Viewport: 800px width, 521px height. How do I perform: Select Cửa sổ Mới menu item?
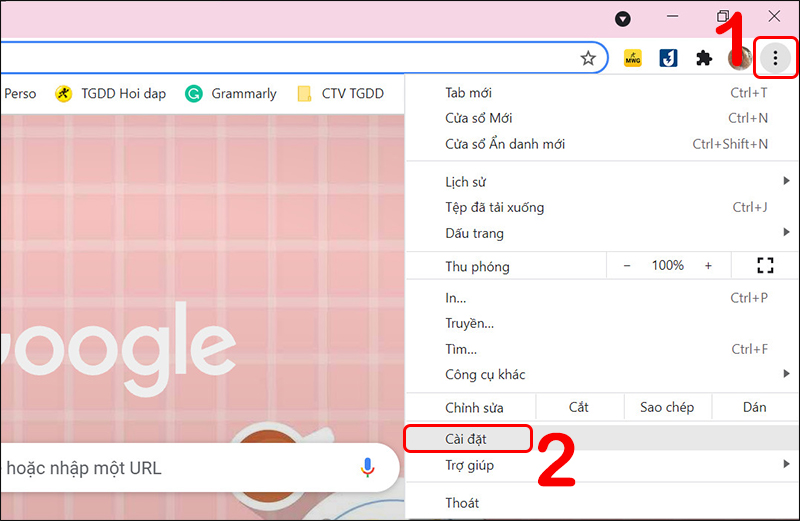click(x=602, y=118)
